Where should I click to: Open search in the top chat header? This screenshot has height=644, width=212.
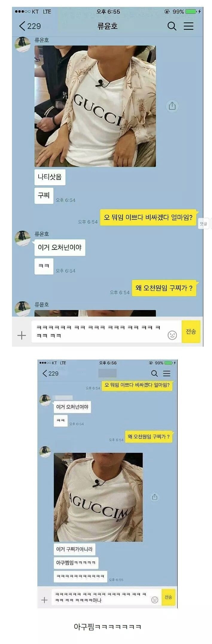click(x=172, y=26)
